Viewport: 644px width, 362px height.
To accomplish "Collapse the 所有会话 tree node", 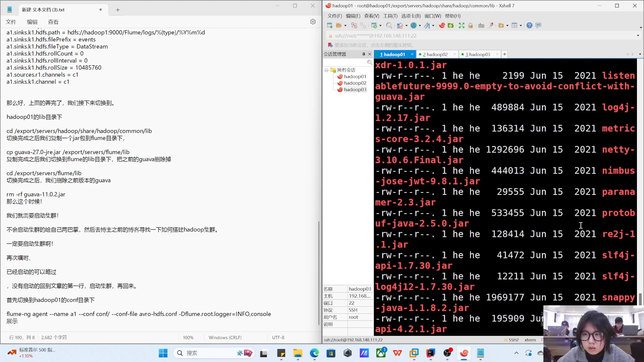I will point(326,70).
